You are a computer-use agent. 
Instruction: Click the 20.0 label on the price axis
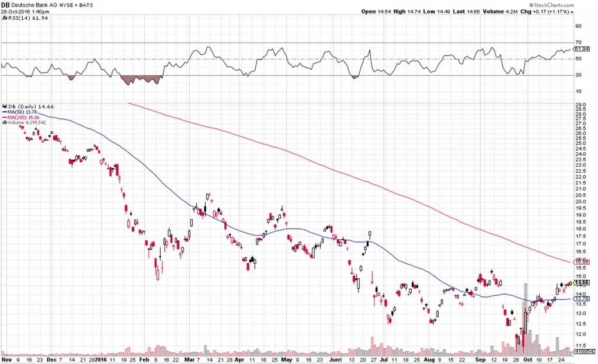click(x=580, y=202)
